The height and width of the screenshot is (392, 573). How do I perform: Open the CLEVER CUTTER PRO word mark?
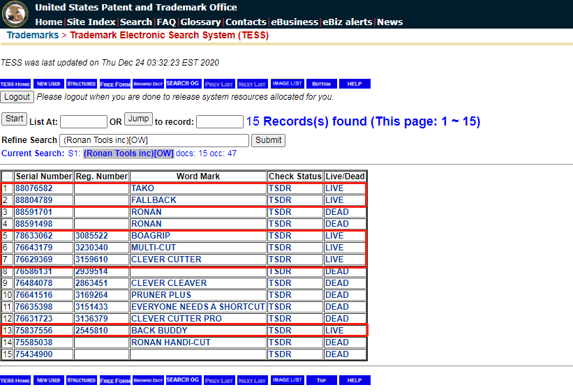(x=177, y=319)
